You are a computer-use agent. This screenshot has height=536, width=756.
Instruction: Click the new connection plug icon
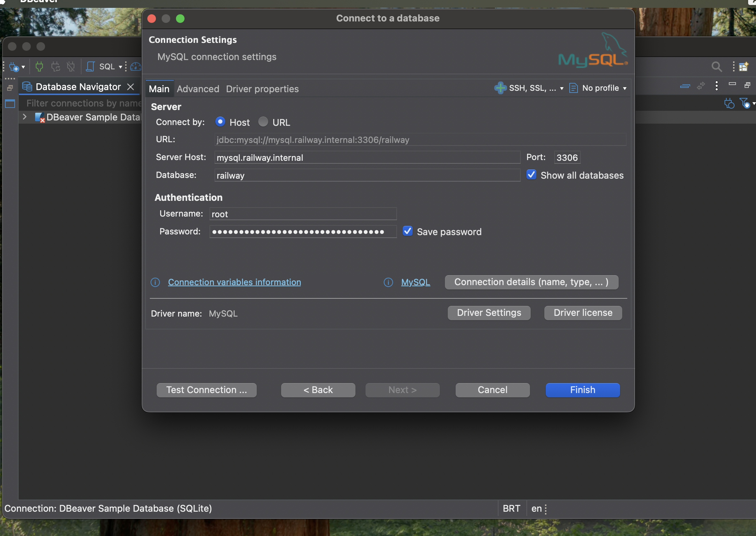pos(14,67)
